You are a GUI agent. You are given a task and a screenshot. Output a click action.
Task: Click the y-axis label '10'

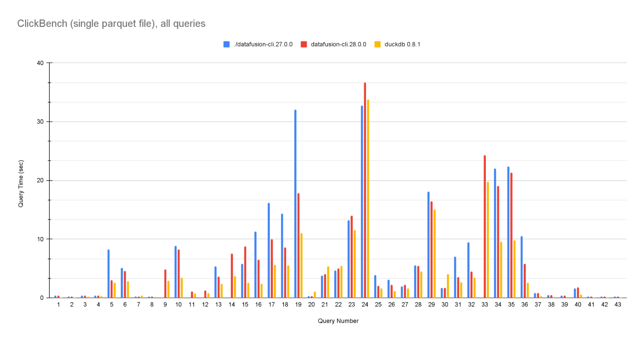[40, 239]
